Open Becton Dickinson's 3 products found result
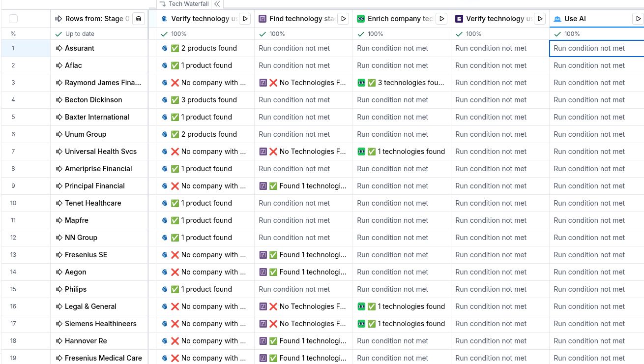This screenshot has width=644, height=364. pyautogui.click(x=205, y=100)
